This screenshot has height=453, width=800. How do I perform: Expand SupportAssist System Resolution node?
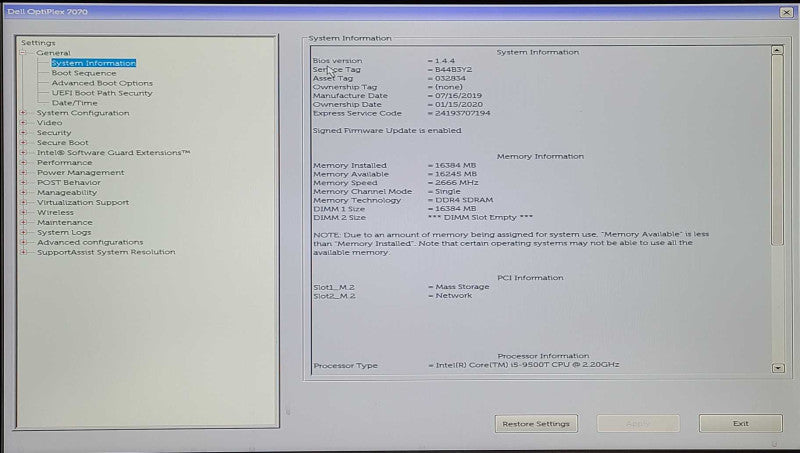tap(23, 252)
